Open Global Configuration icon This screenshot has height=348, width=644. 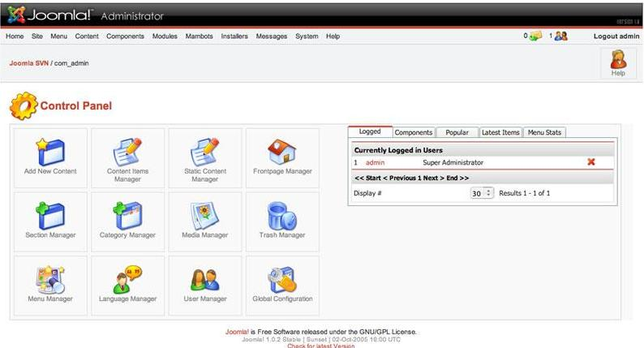282,280
